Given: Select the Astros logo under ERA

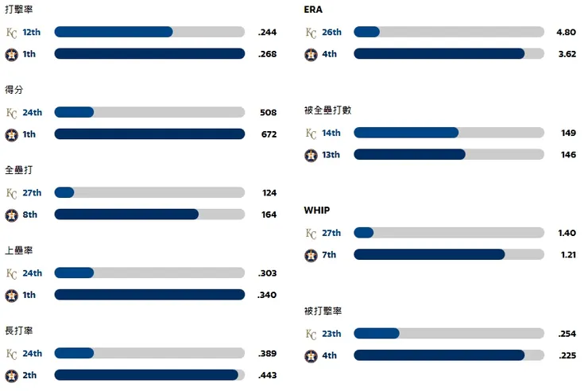Looking at the screenshot, I should tap(311, 54).
